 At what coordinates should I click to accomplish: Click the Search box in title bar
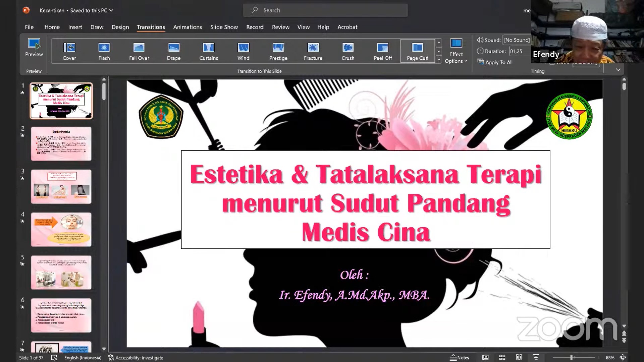tap(325, 10)
